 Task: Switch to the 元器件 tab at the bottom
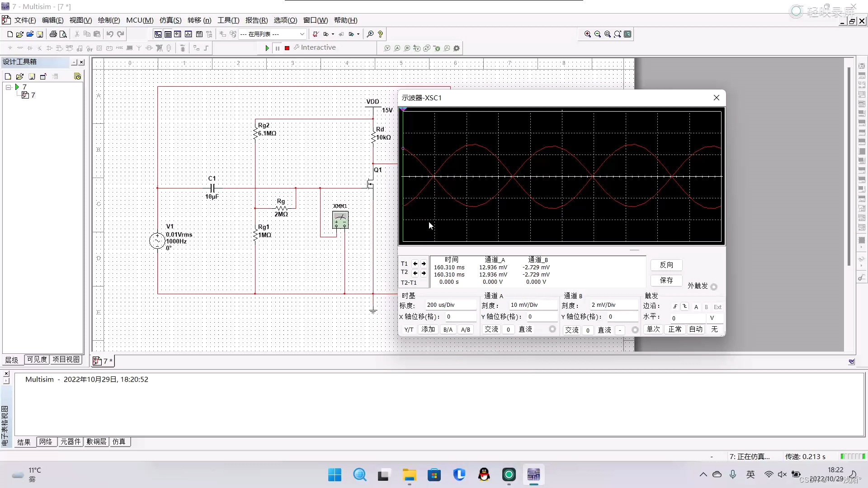pyautogui.click(x=71, y=442)
